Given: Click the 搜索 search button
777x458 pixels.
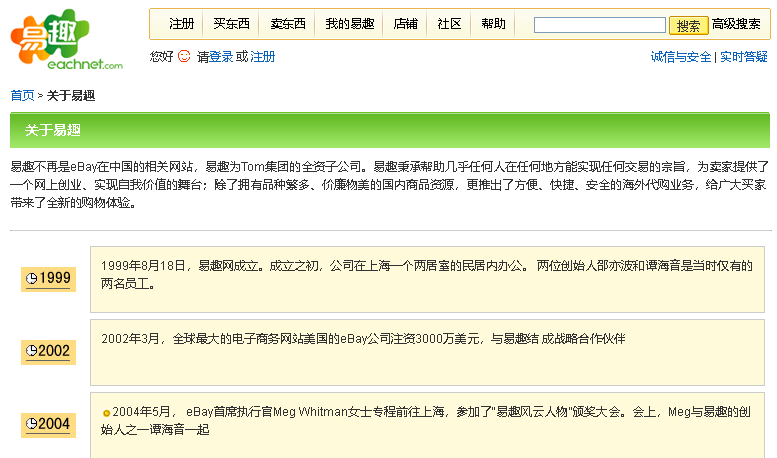Looking at the screenshot, I should click(x=688, y=25).
